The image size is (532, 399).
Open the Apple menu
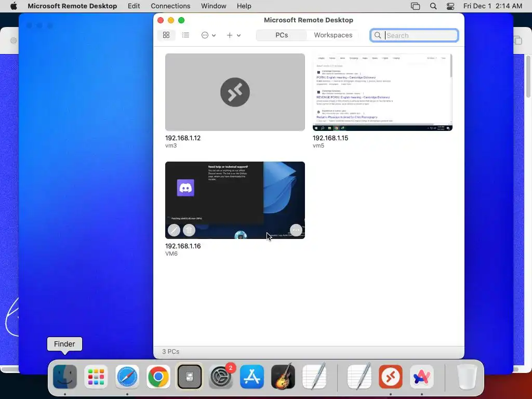coord(14,6)
